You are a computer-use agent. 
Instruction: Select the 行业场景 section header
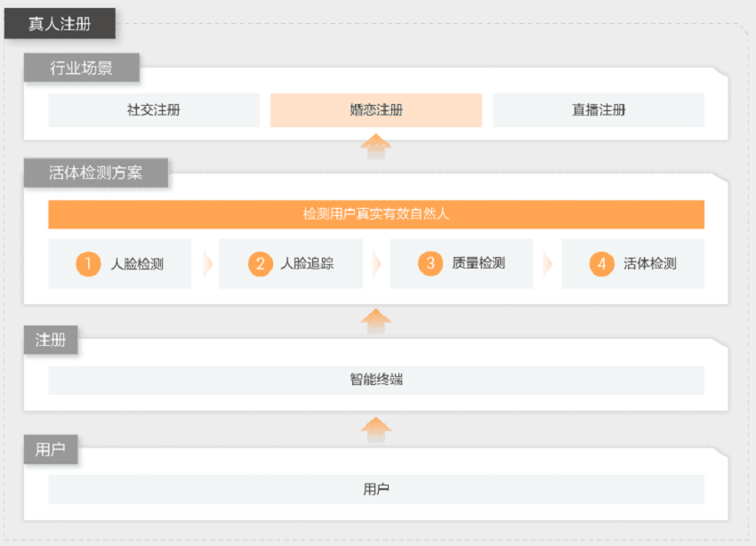[82, 68]
